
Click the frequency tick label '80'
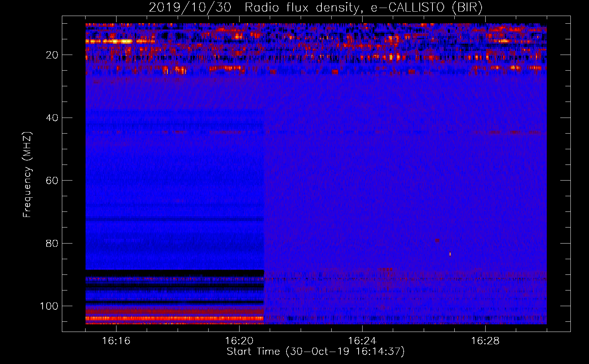52,244
